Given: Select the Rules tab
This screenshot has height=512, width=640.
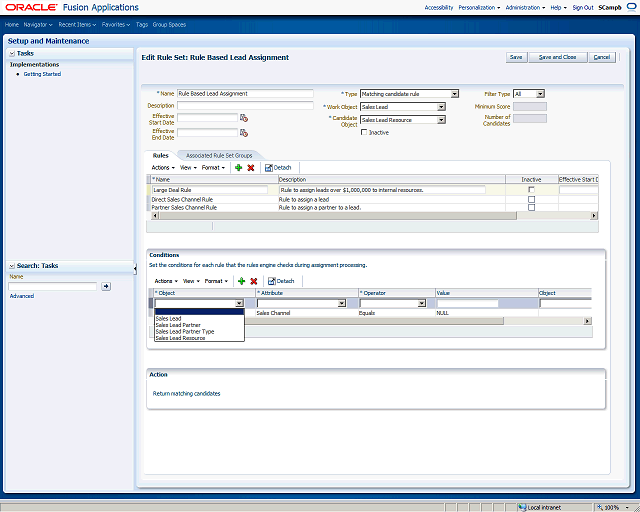Looking at the screenshot, I should [x=160, y=156].
